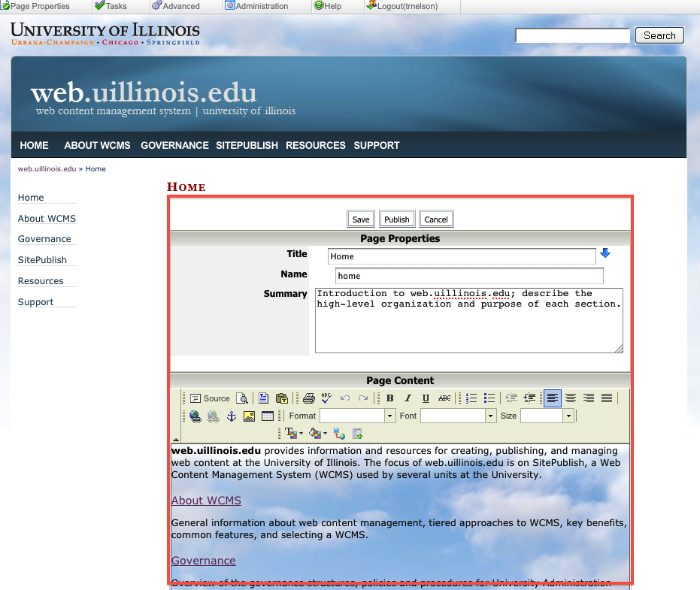Insert or edit a hyperlink

pos(195,416)
